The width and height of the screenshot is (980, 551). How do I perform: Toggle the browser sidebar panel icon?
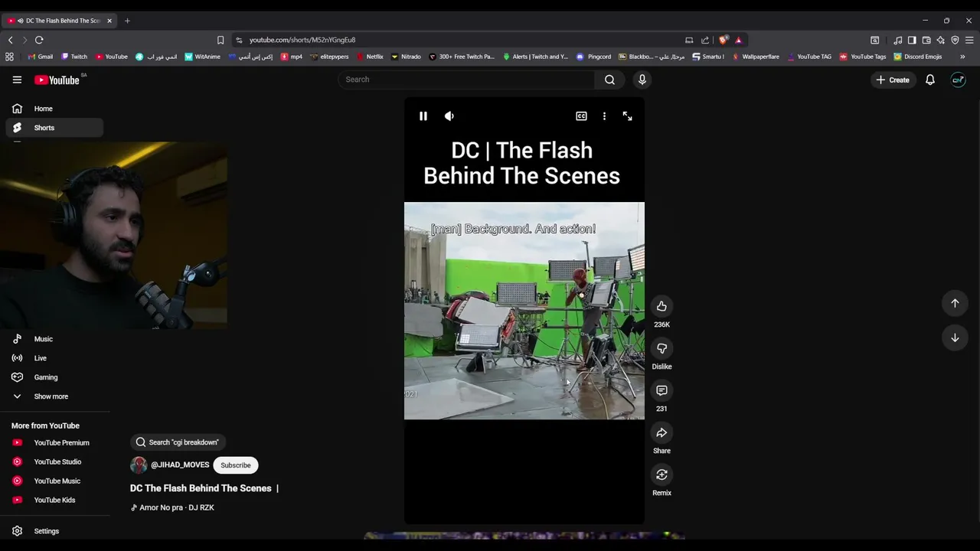[912, 40]
